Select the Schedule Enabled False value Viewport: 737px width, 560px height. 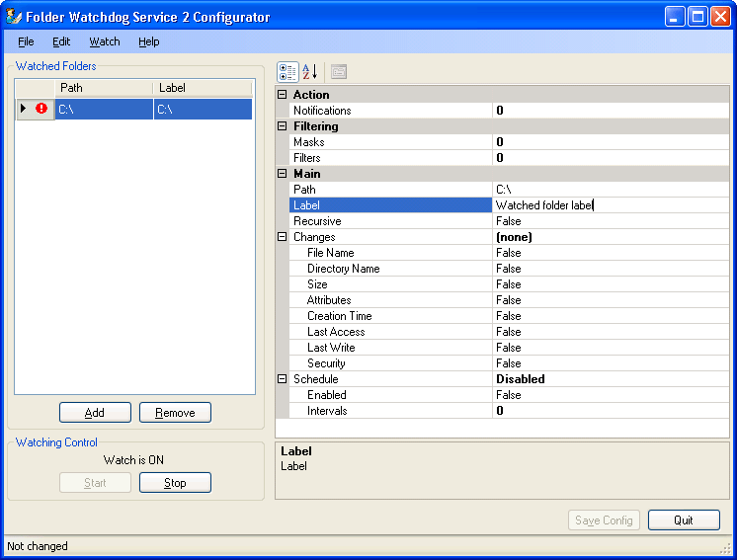tap(611, 395)
